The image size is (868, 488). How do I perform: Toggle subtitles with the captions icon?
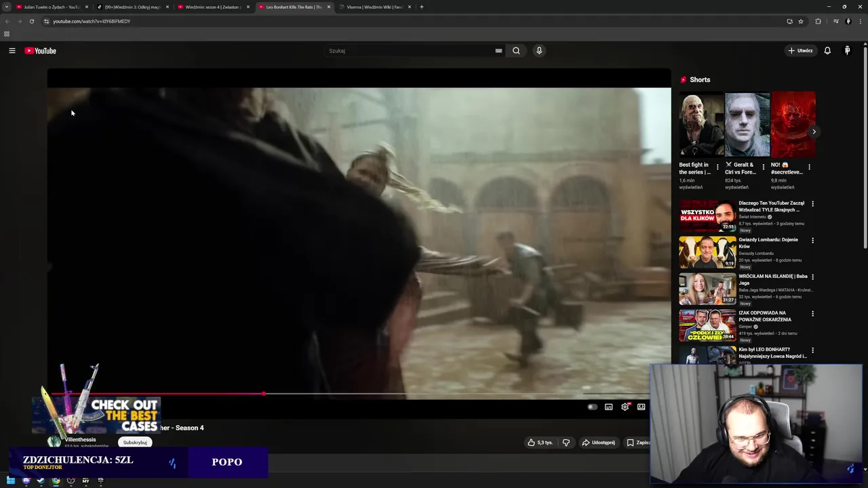(609, 407)
